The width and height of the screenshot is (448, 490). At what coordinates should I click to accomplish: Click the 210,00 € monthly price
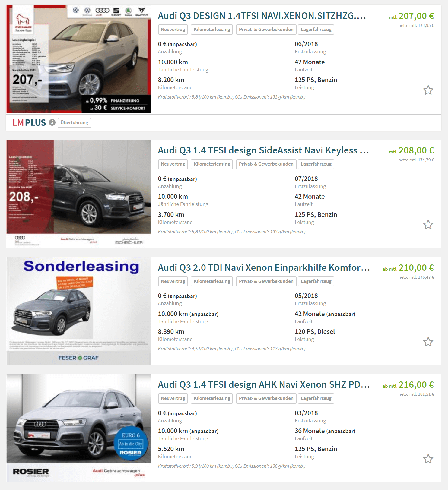click(x=416, y=268)
